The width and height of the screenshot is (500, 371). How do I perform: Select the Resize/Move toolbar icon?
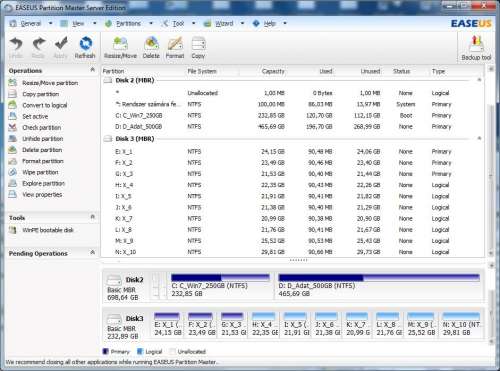point(120,44)
